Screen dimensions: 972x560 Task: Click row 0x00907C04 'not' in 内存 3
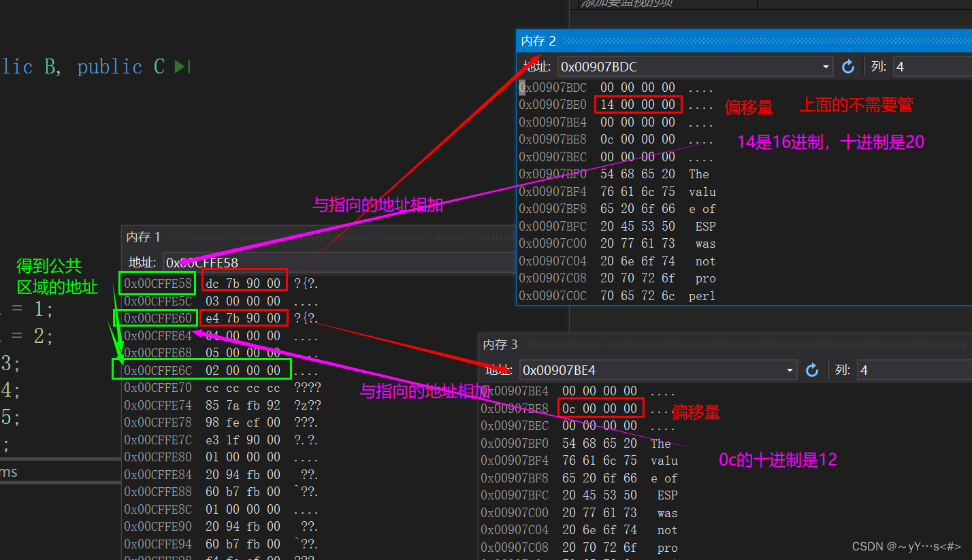point(579,530)
